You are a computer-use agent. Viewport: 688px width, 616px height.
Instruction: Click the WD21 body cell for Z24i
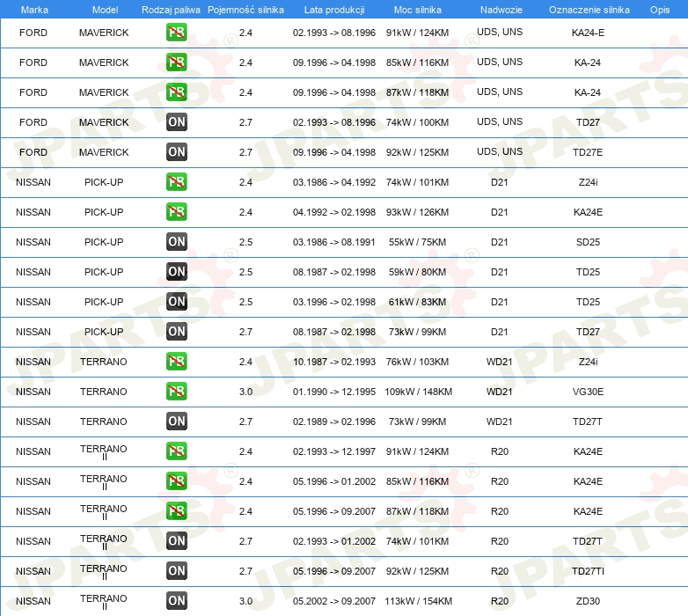point(500,362)
